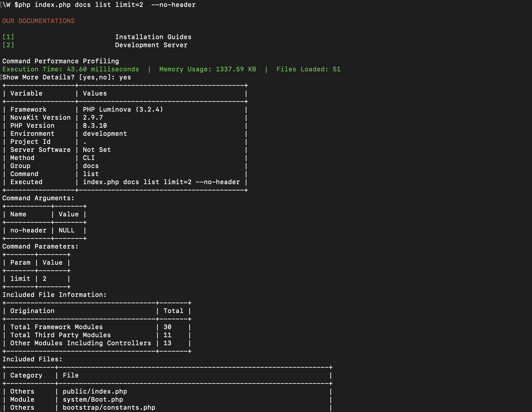Click 'Included File Information:' heading
Image resolution: width=532 pixels, height=412 pixels.
click(54, 295)
